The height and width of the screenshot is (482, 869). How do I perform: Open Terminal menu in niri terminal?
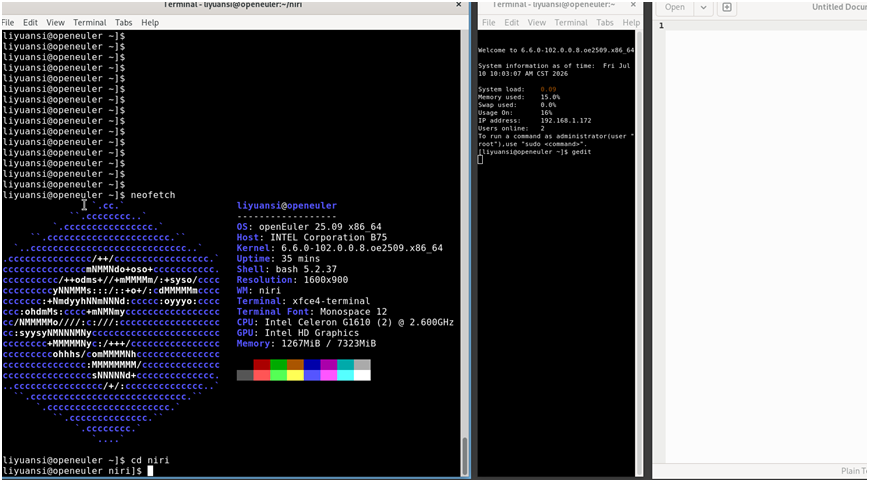click(x=89, y=23)
